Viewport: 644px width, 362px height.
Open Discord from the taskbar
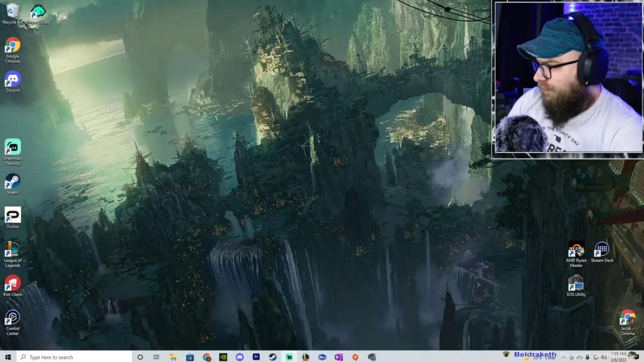[239, 357]
